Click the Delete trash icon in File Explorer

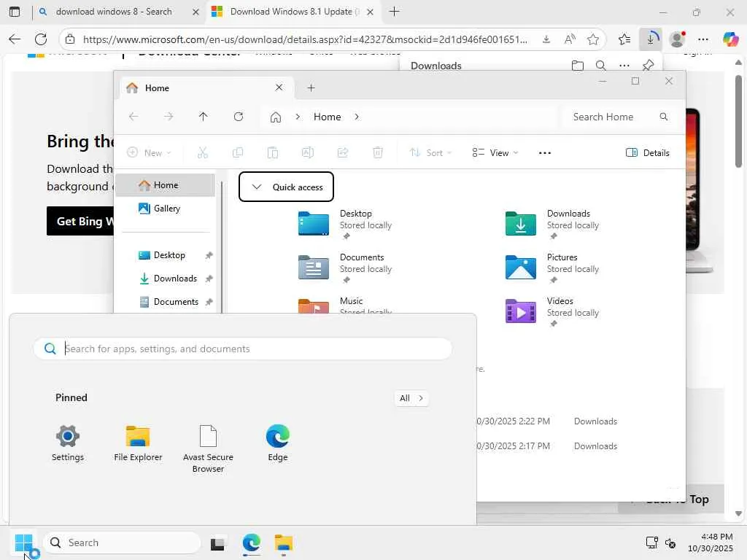(377, 153)
